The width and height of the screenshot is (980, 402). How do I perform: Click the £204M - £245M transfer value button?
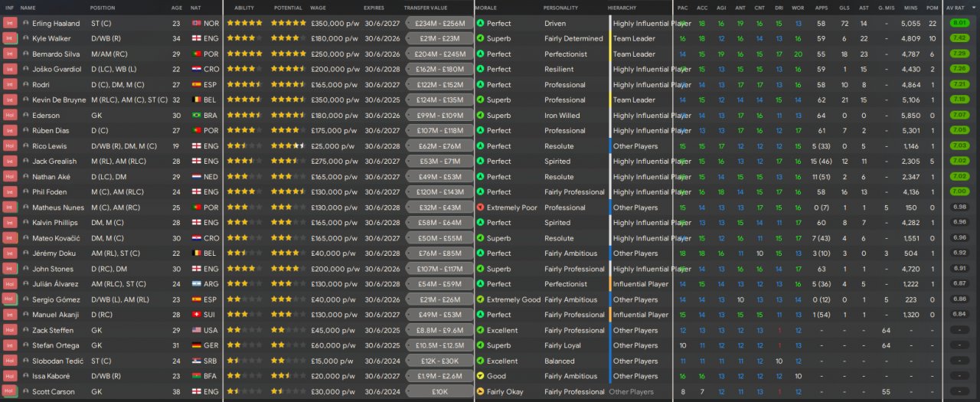tap(439, 54)
